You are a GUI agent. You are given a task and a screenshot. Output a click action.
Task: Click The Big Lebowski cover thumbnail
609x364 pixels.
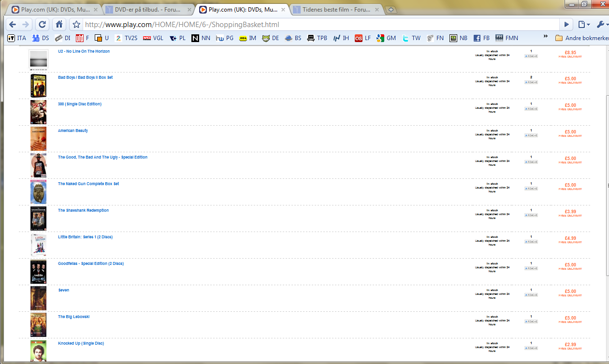click(38, 325)
